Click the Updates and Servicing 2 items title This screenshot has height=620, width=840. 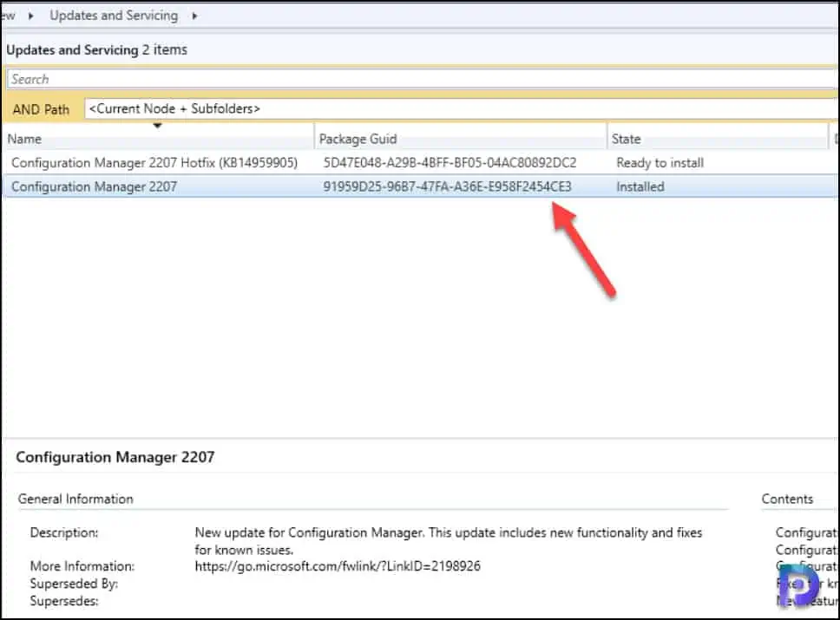97,49
